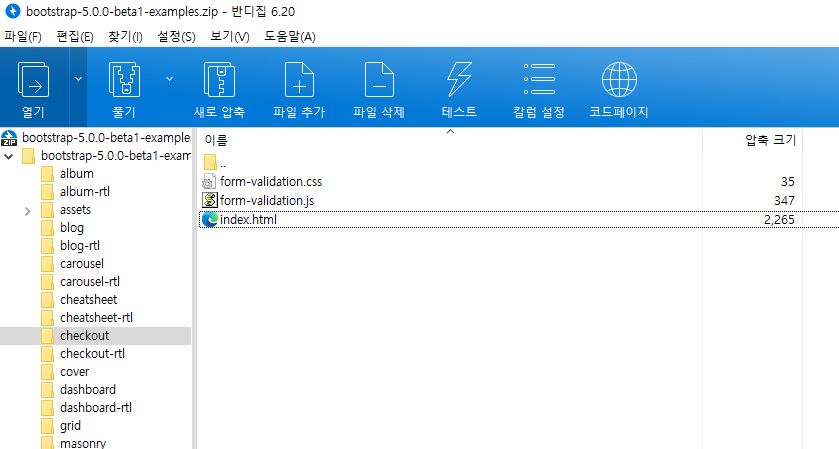Click the Bandizip app icon in title bar
Viewport: 839px width, 449px height.
13,11
